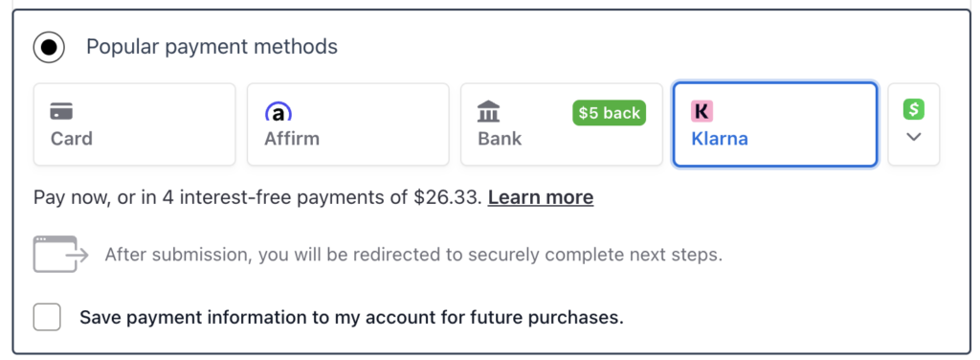Open the Learn more link

click(541, 197)
